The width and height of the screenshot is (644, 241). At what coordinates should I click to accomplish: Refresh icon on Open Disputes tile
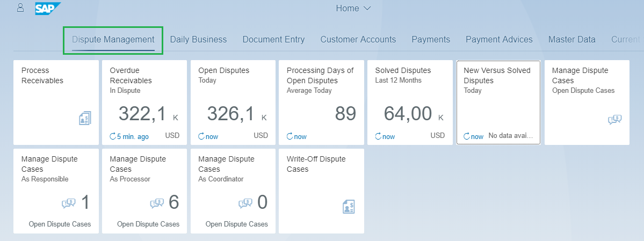click(201, 136)
